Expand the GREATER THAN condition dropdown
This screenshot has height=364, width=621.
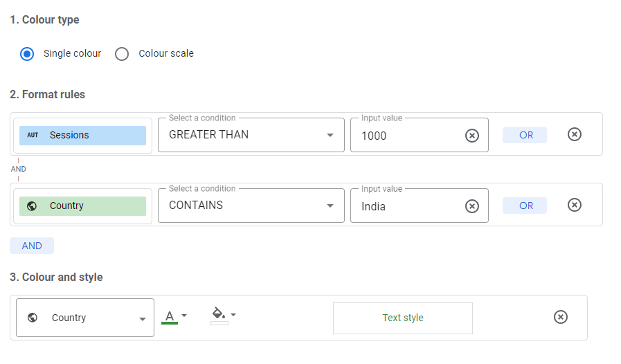[x=251, y=135]
